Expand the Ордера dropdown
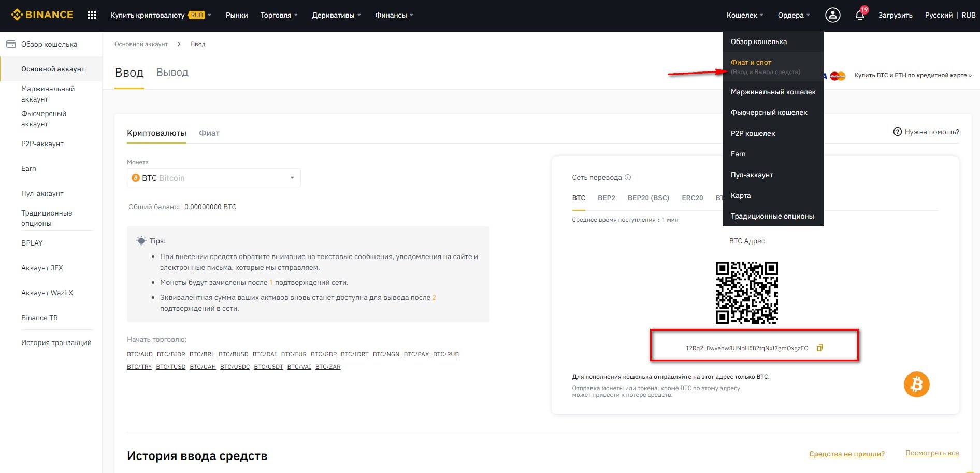980x473 pixels. (x=794, y=15)
